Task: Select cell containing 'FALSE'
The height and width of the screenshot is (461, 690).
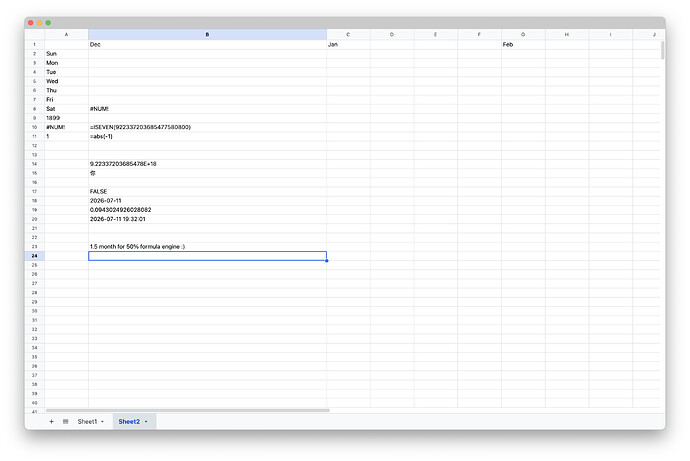Action: [x=207, y=191]
